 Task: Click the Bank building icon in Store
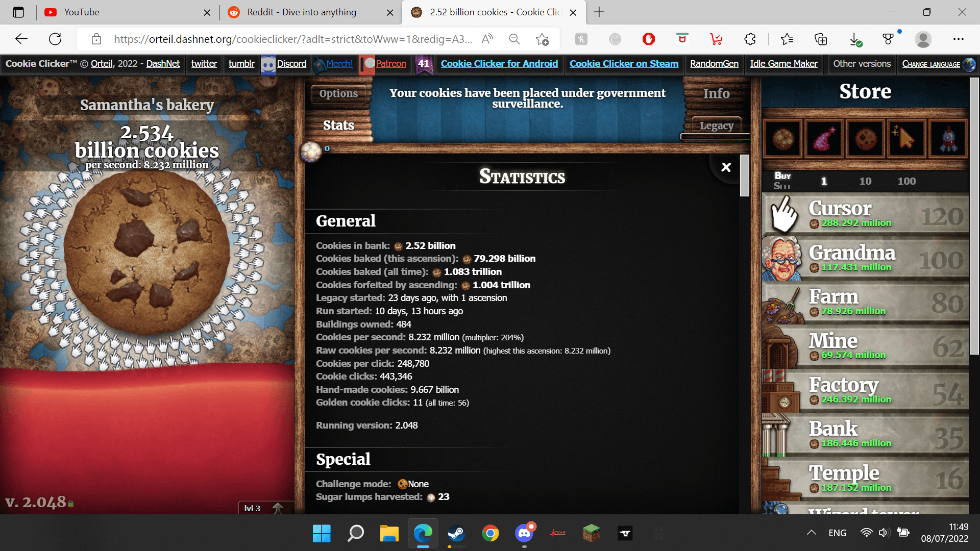(x=783, y=433)
